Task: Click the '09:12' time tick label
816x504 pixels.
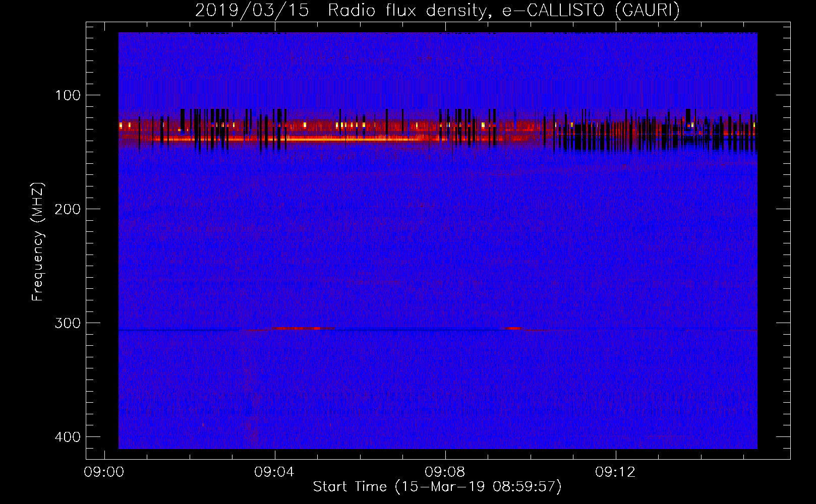Action: coord(615,472)
